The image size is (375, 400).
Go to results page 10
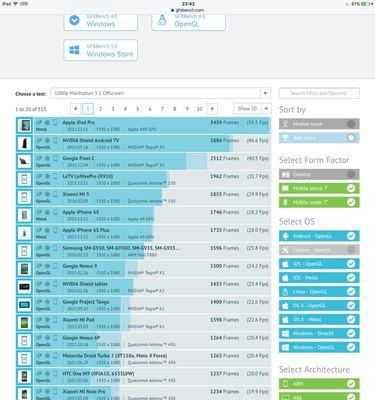199,109
